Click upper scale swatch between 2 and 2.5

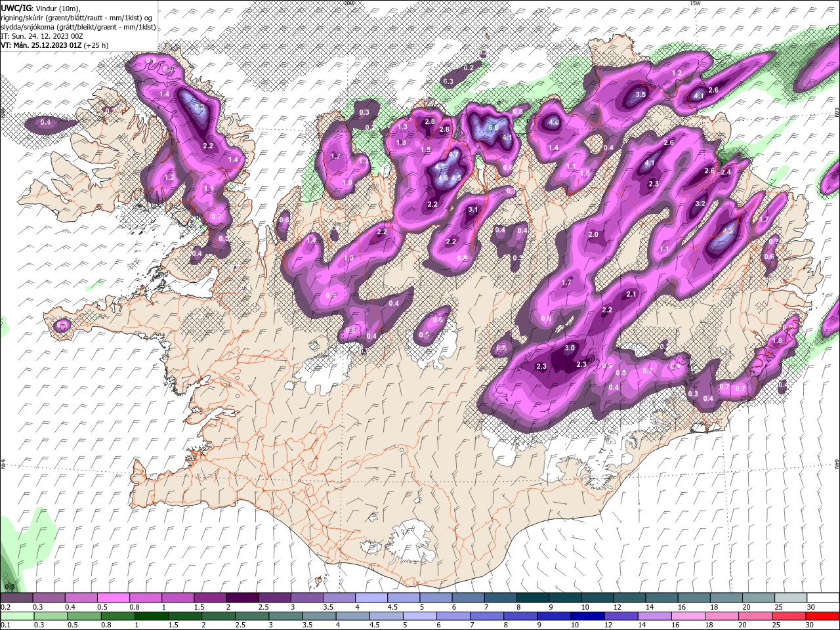point(241,598)
